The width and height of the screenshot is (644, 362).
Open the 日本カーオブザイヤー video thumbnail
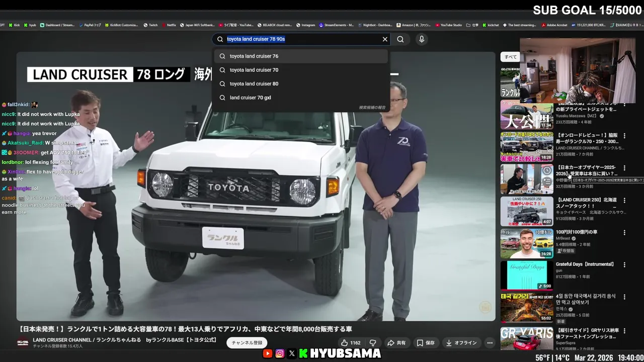click(x=527, y=179)
